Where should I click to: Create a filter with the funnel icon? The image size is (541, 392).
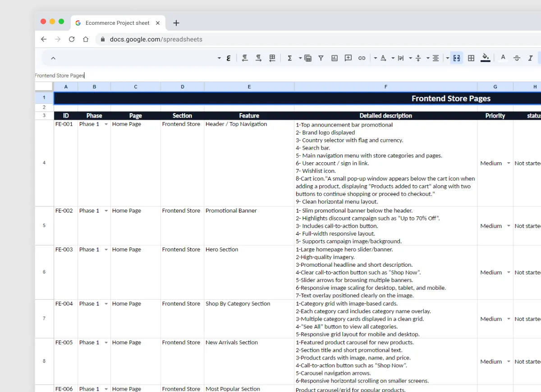coord(321,58)
